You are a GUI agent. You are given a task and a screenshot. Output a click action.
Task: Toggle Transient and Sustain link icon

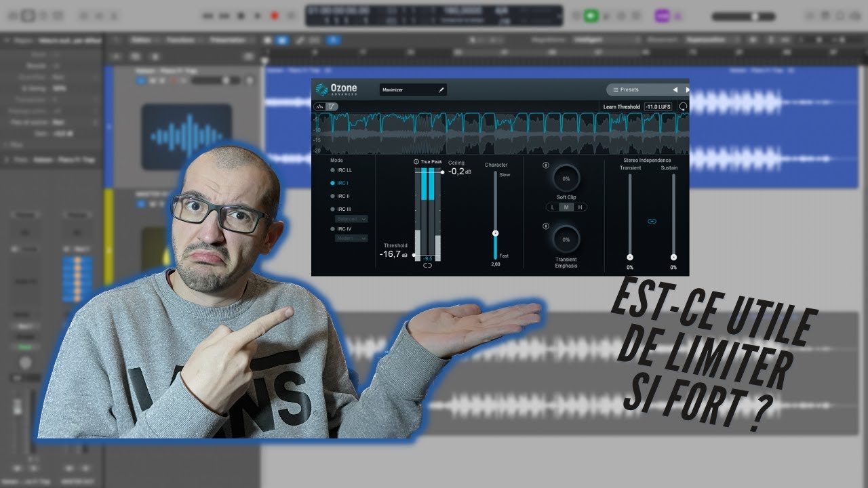tap(652, 221)
